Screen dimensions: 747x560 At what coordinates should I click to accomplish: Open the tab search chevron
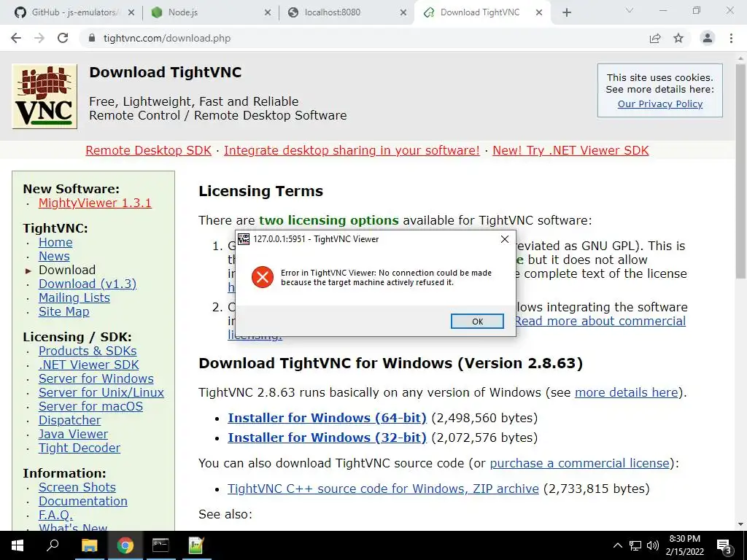[x=630, y=10]
